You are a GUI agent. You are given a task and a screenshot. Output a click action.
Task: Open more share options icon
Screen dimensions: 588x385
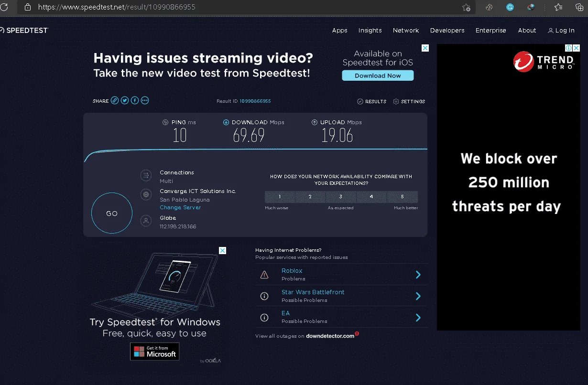point(145,100)
